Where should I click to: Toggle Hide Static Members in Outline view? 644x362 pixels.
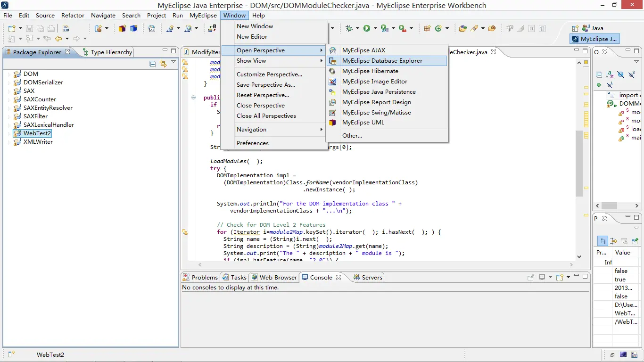(x=632, y=74)
